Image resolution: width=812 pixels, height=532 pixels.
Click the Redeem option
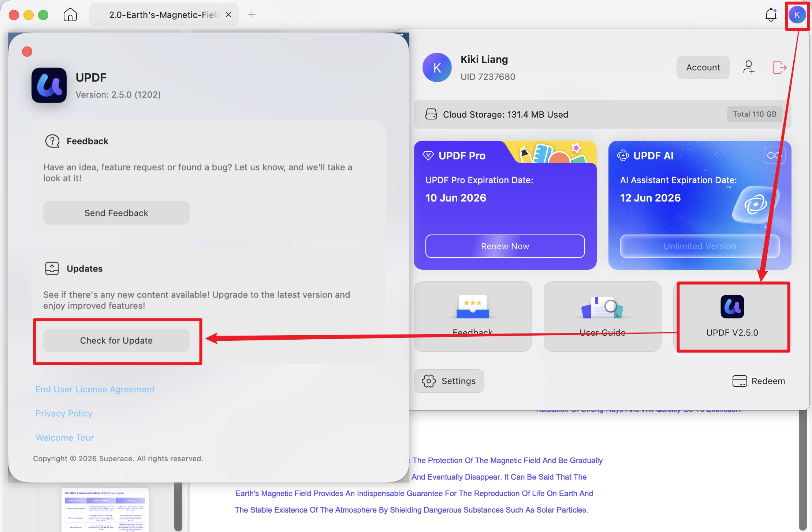point(759,381)
